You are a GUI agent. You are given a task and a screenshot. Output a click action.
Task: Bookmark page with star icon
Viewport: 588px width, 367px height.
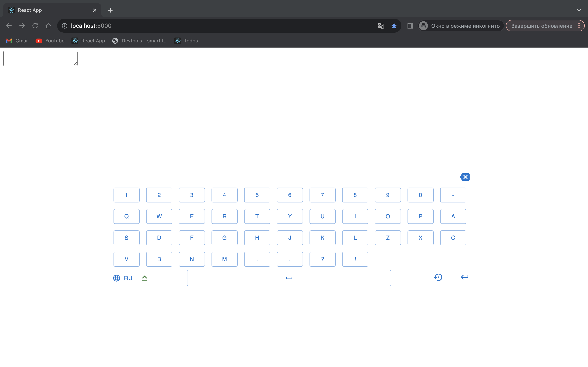click(394, 26)
